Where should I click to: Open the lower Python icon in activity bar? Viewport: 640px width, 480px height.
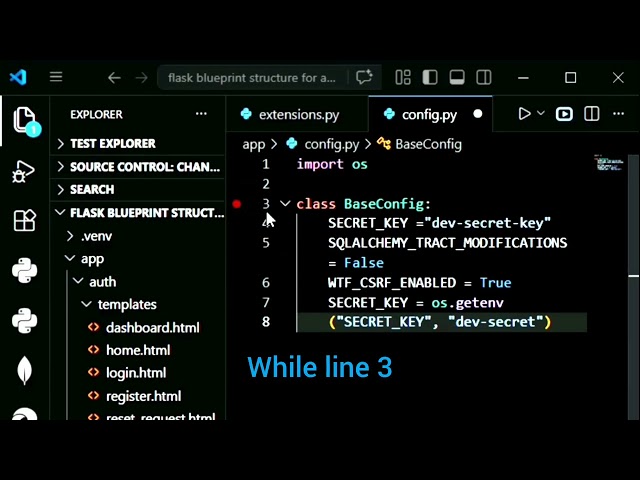tap(24, 320)
